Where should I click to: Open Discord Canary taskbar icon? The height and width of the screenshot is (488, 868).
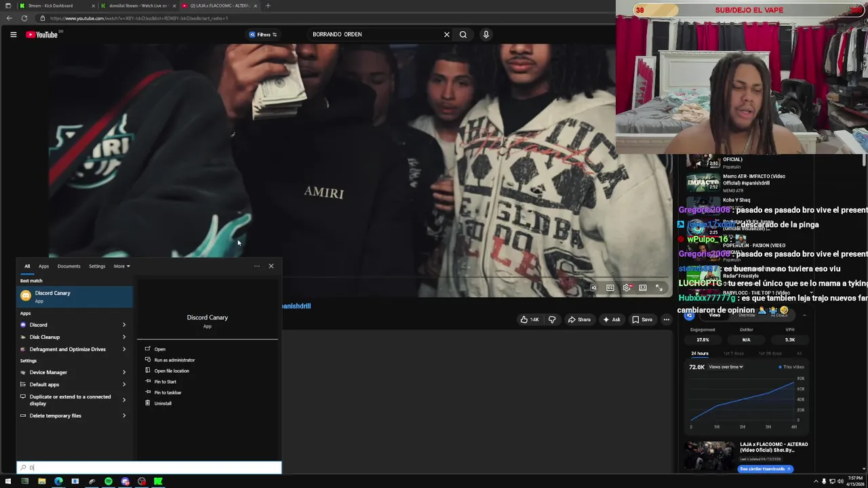(x=125, y=481)
